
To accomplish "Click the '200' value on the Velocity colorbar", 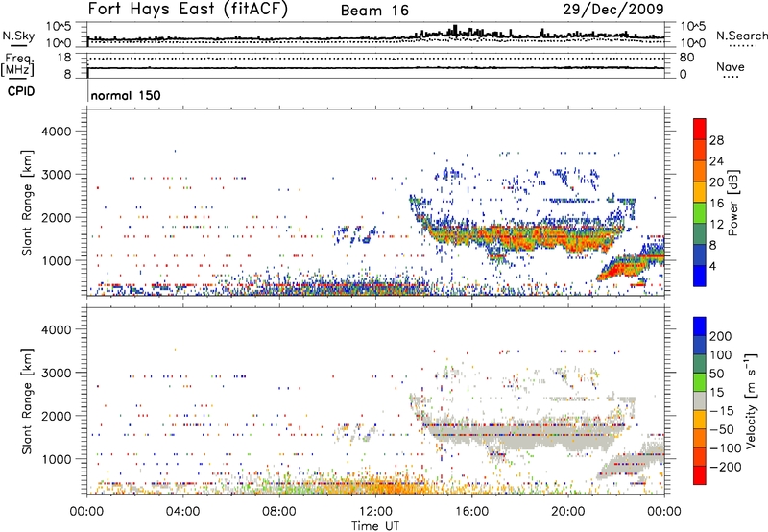I will pos(721,336).
